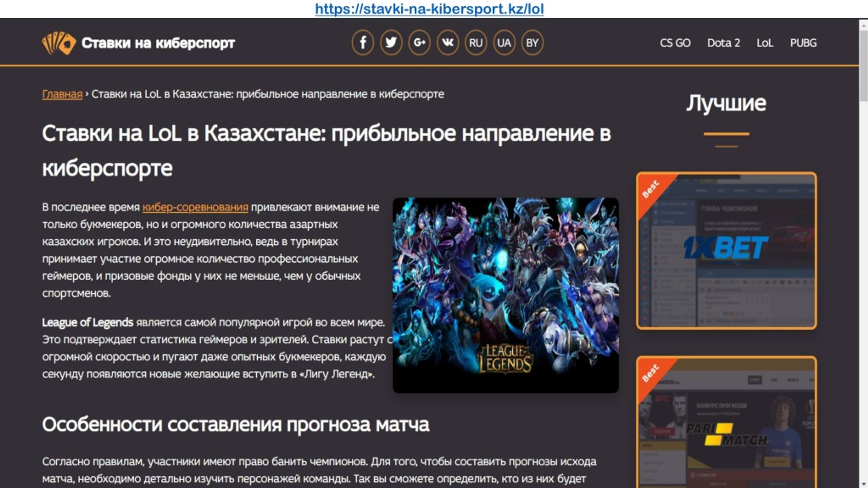Click paragraph starting Согласно правилам, участники

pyautogui.click(x=319, y=470)
